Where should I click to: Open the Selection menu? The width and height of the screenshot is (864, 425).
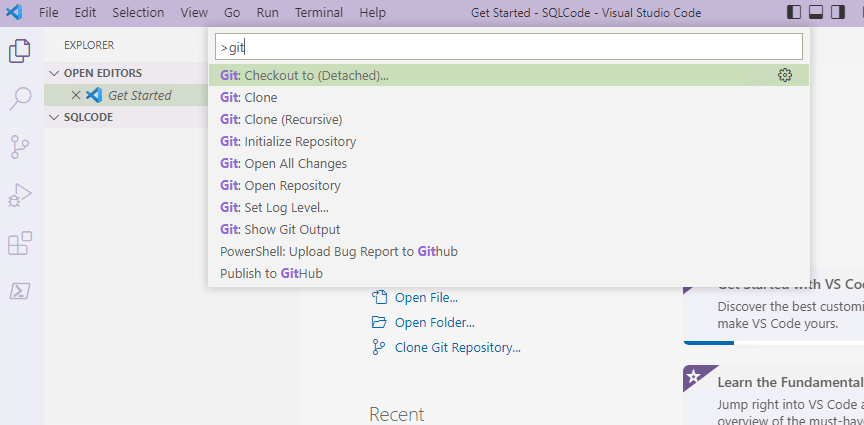coord(138,13)
